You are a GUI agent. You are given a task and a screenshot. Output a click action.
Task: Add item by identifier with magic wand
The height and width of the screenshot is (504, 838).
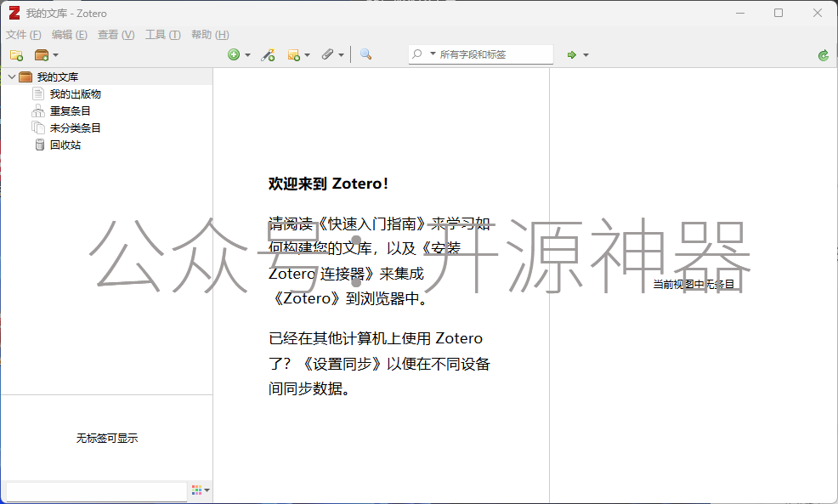pyautogui.click(x=268, y=54)
